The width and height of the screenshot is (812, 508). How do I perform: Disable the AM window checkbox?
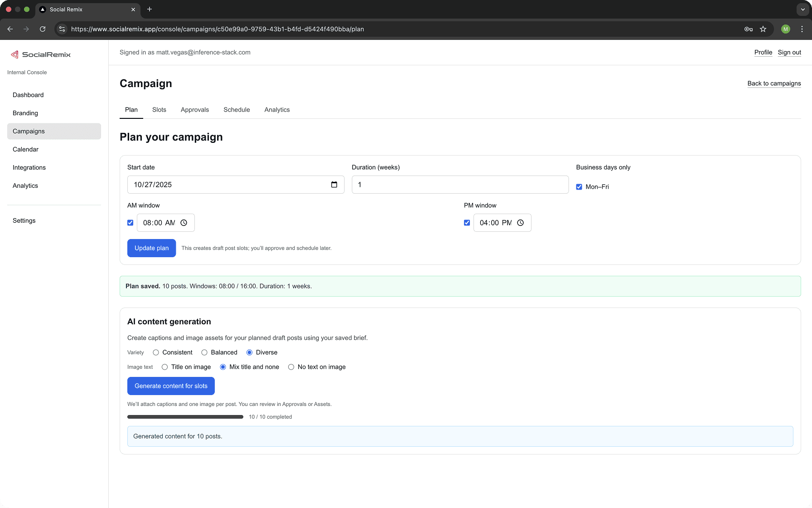tap(130, 223)
